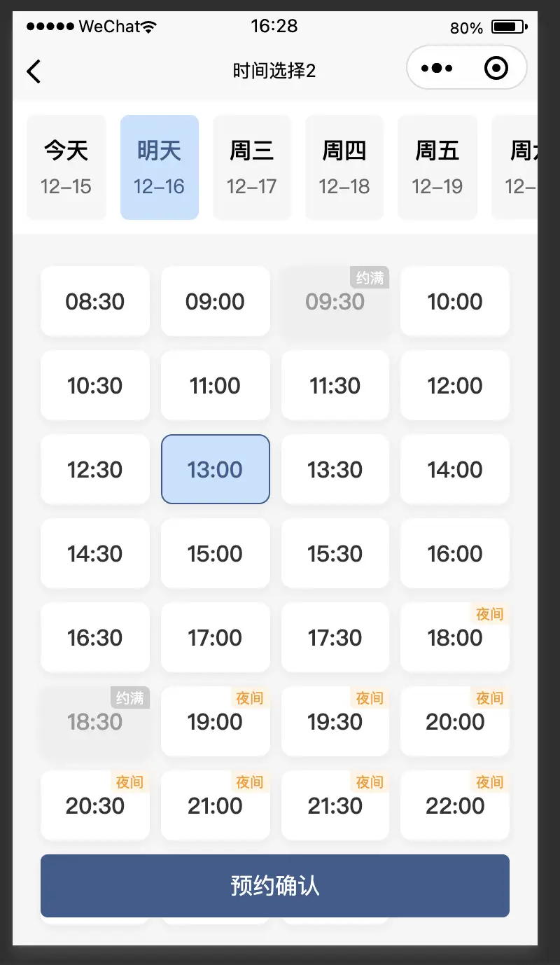Choose the 周四 12-18 date tab
Screen dimensions: 560x965
click(x=344, y=167)
